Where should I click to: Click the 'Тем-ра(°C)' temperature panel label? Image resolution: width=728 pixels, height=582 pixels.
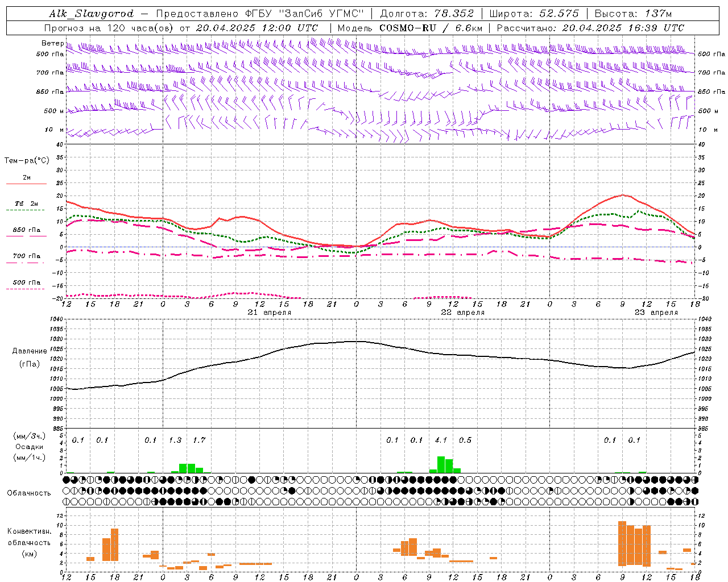[x=27, y=161]
